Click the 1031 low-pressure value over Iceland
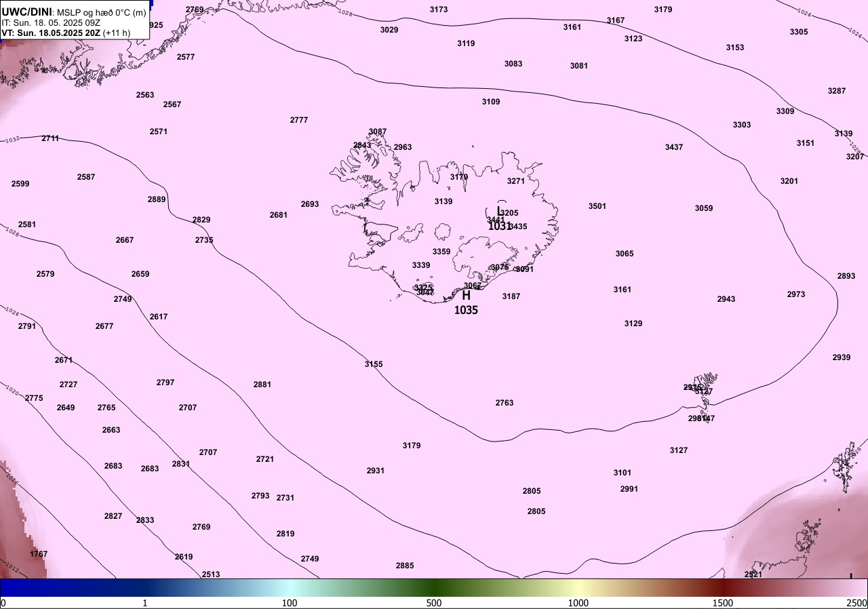This screenshot has height=609, width=868. 499,226
